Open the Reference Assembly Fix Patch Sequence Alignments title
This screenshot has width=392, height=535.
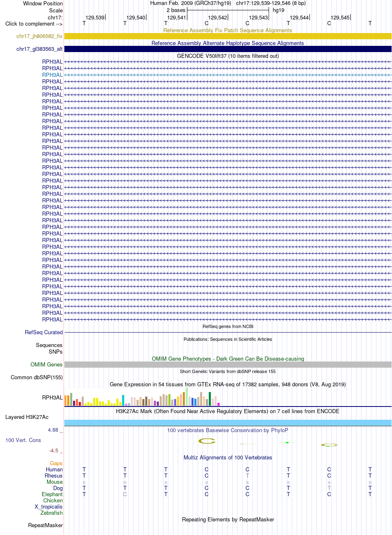click(228, 31)
